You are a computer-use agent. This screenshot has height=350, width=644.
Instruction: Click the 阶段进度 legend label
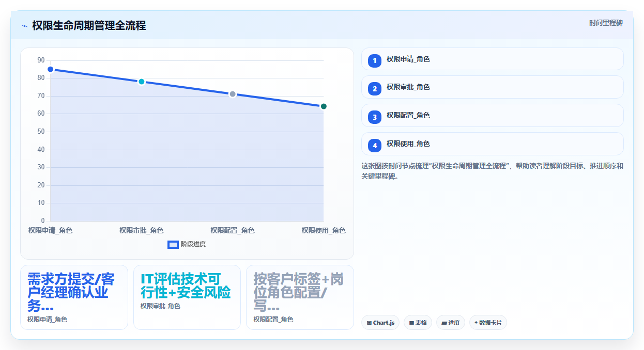pyautogui.click(x=193, y=244)
